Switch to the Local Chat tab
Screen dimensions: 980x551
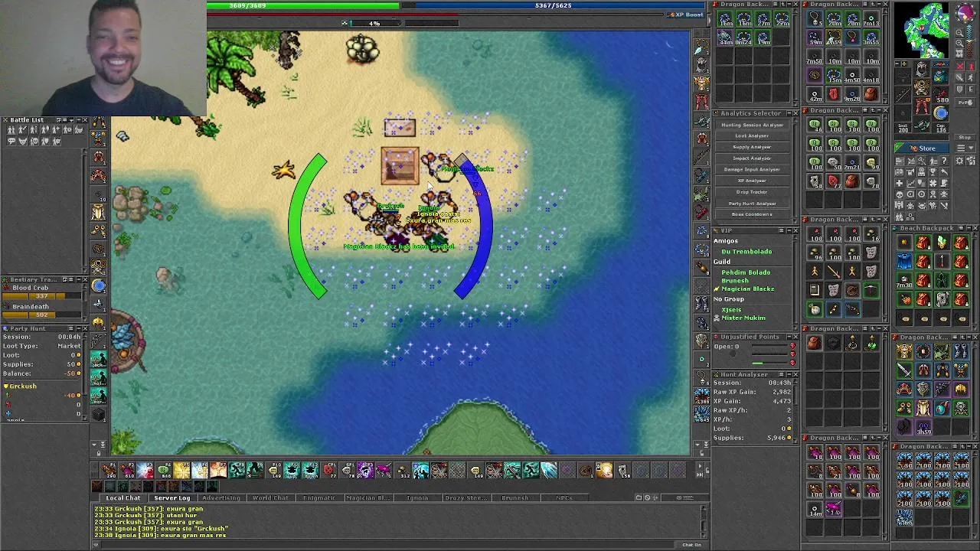point(122,498)
